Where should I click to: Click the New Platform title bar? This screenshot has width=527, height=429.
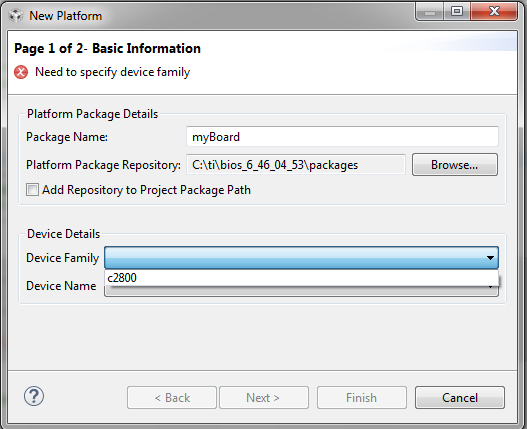pyautogui.click(x=215, y=15)
